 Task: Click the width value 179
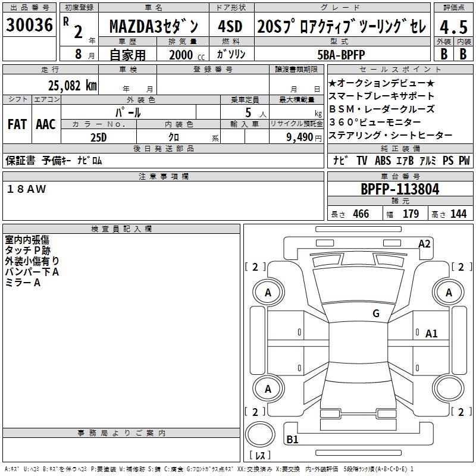[411, 214]
